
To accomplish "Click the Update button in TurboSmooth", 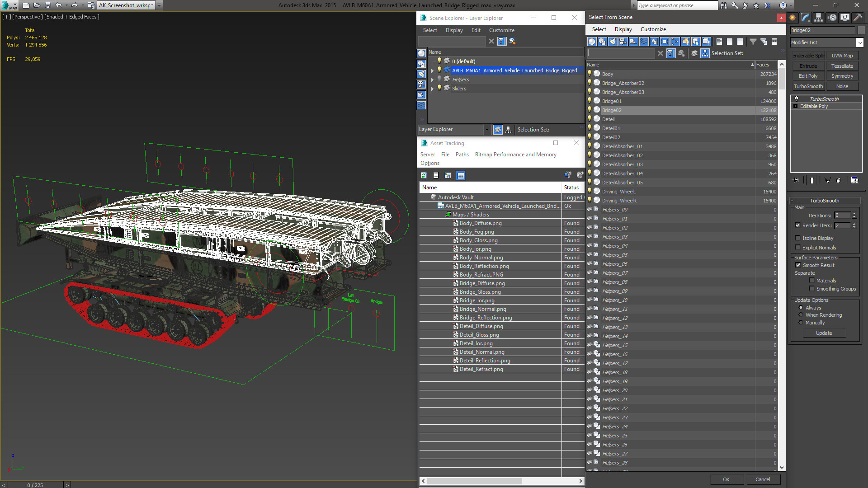I will pos(824,333).
